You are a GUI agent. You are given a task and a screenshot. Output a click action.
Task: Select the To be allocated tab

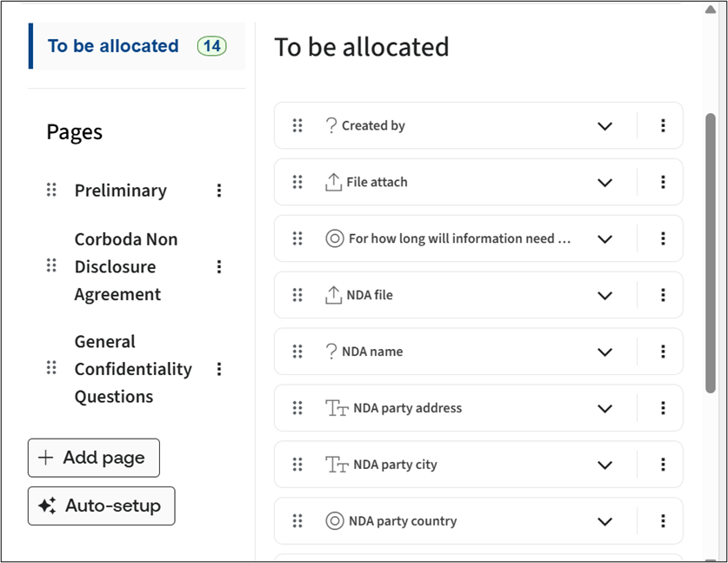tap(113, 46)
